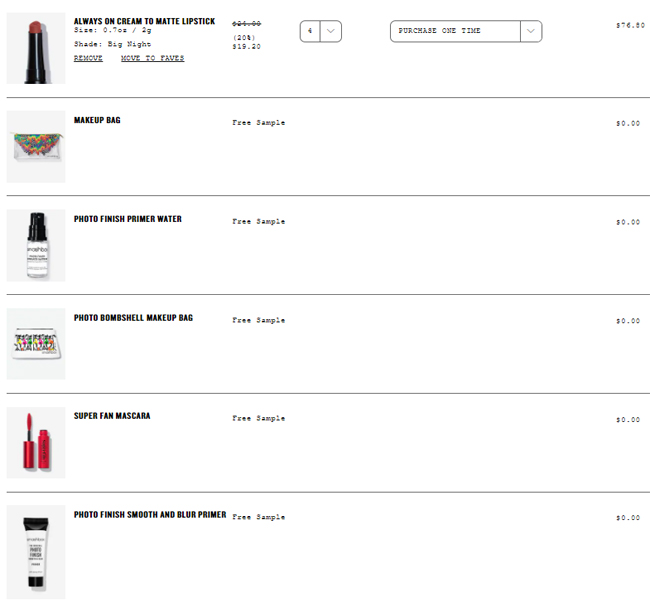The width and height of the screenshot is (650, 600).
Task: Click the struck-through $24.00 original price
Action: pyautogui.click(x=246, y=22)
